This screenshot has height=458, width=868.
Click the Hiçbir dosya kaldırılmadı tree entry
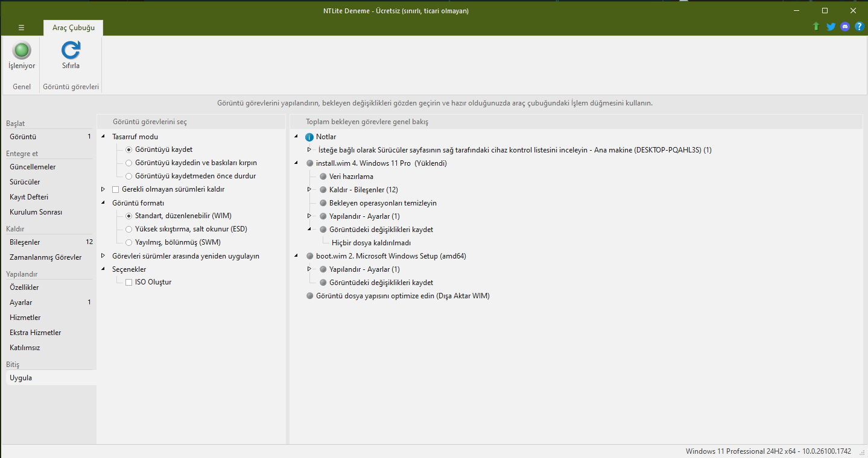tap(371, 243)
